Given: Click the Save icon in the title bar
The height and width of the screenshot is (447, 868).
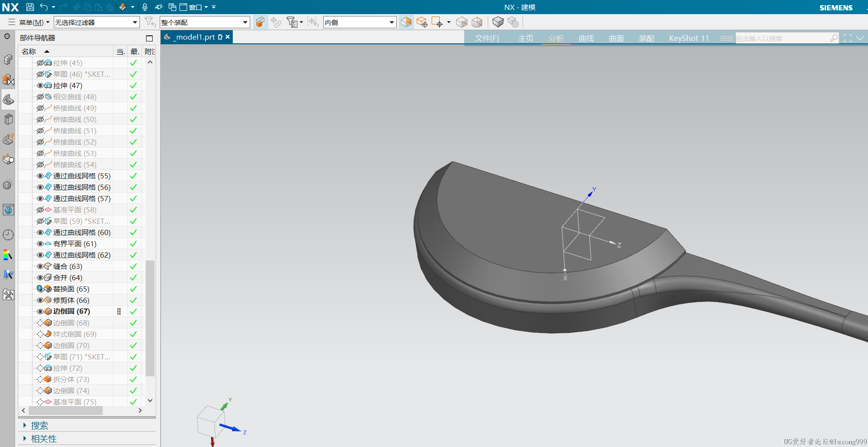Looking at the screenshot, I should click(30, 7).
